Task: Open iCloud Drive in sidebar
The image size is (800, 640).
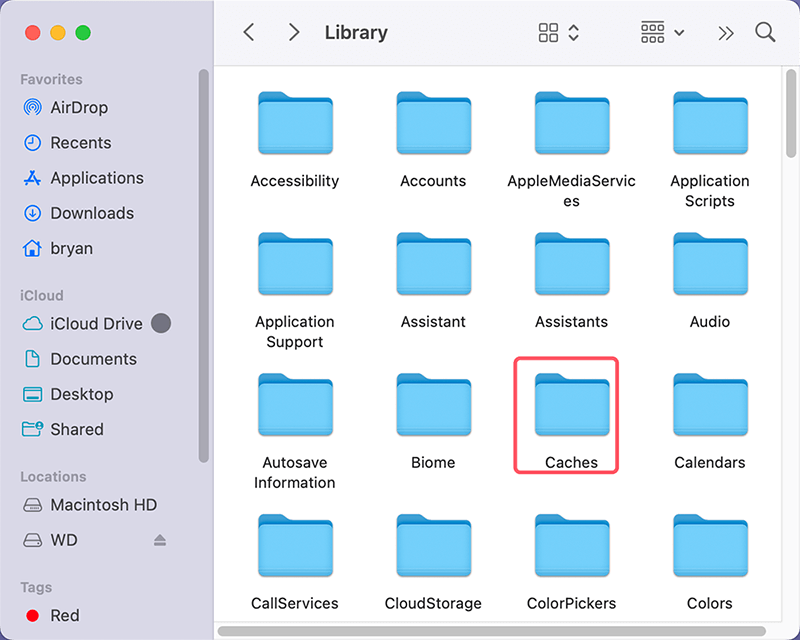Action: click(96, 324)
